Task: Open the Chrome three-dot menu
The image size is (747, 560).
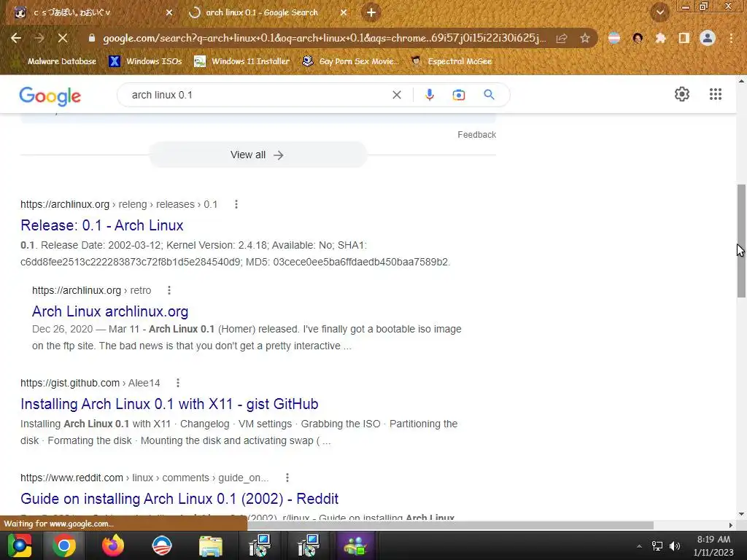Action: pos(731,38)
